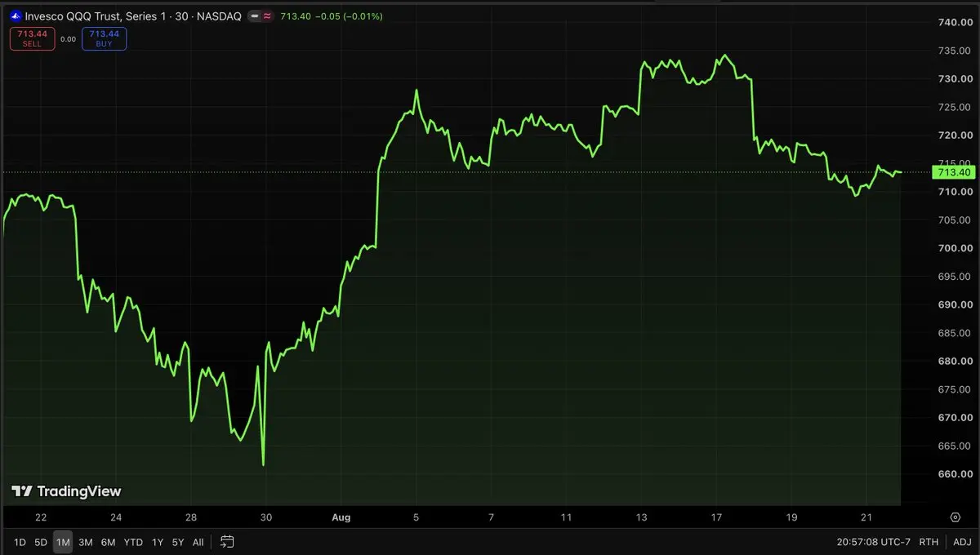Viewport: 980px width, 555px height.
Task: Select the All time range
Action: tap(198, 542)
